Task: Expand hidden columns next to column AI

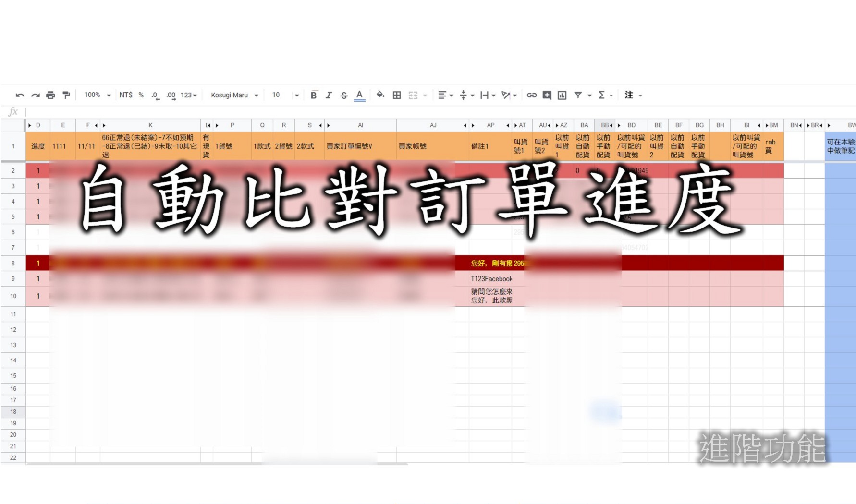Action: pos(328,125)
